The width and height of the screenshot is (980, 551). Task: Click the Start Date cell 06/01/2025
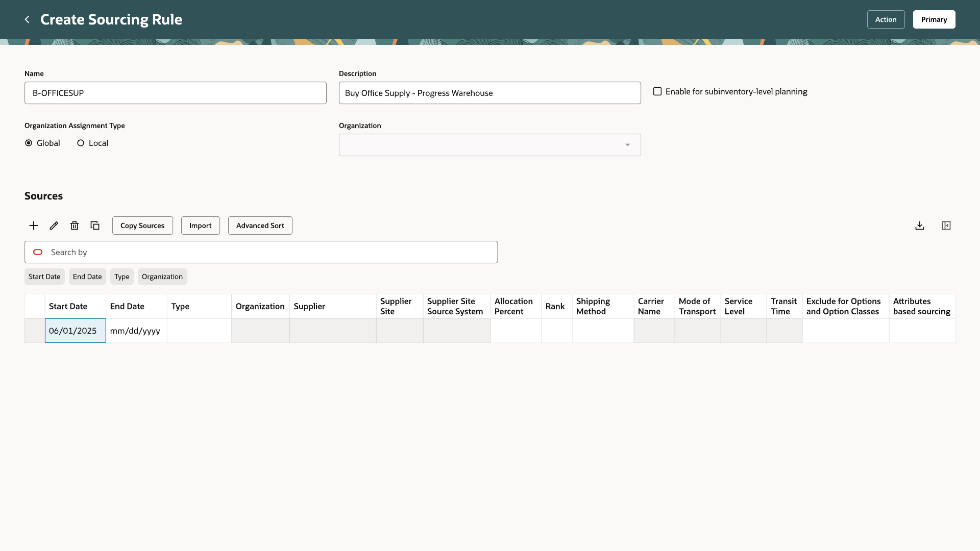pyautogui.click(x=76, y=331)
